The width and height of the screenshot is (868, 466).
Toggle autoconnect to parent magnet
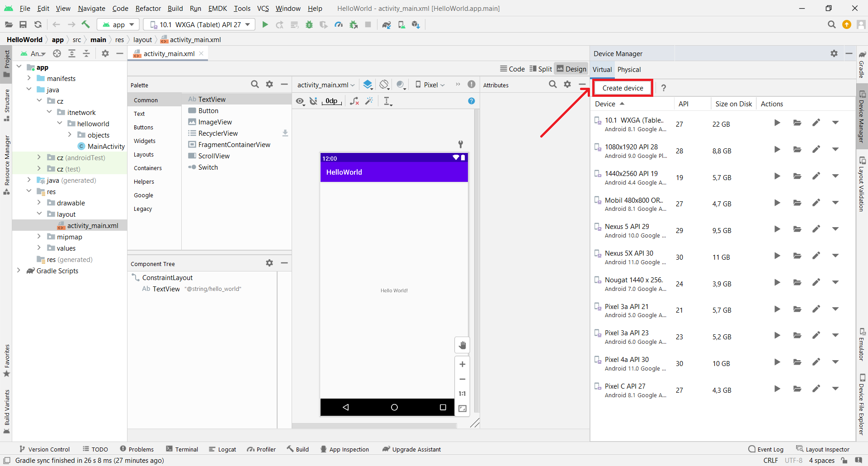pos(313,101)
